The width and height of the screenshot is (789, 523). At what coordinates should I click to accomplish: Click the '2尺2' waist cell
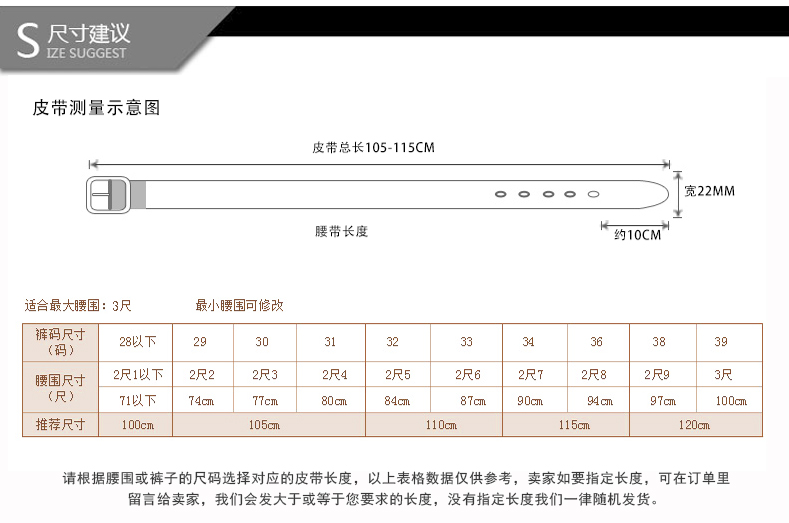[x=202, y=375]
